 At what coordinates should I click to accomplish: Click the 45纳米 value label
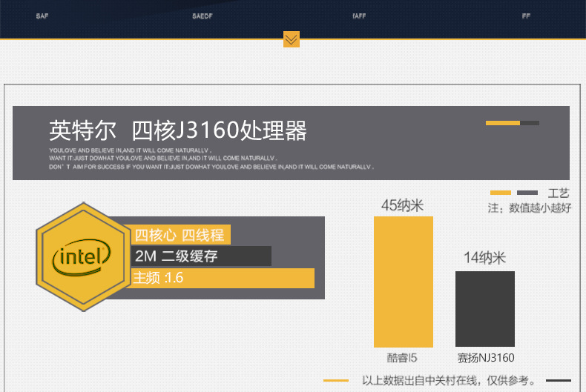pyautogui.click(x=403, y=205)
